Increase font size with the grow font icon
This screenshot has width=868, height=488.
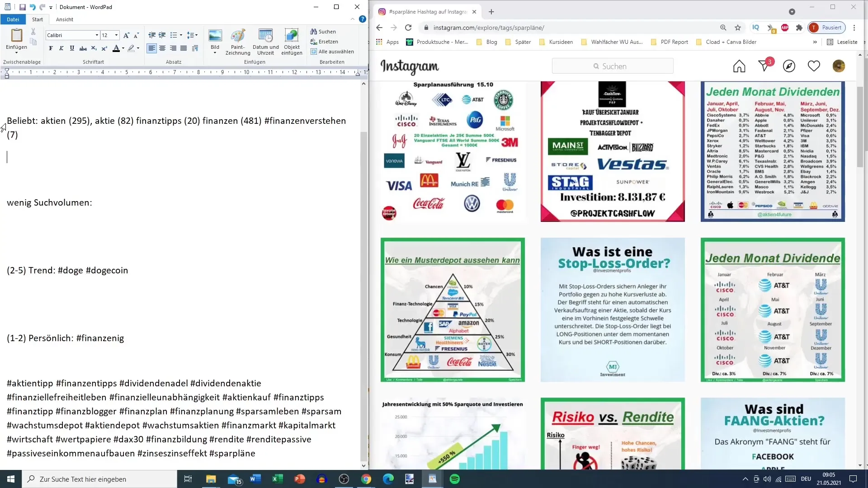pyautogui.click(x=127, y=35)
